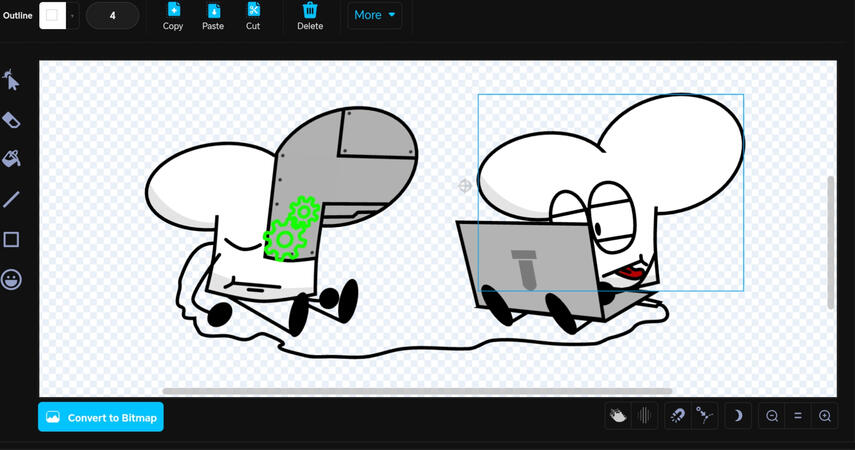Cut the selected shape
The width and height of the screenshot is (855, 450).
point(253,15)
